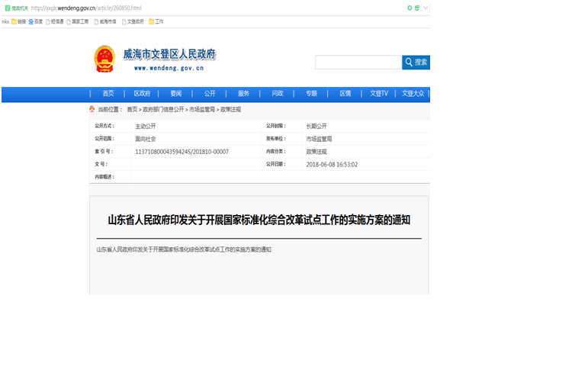Select 首页 in the navigation bar
Screen dimensions: 588x376
108,94
